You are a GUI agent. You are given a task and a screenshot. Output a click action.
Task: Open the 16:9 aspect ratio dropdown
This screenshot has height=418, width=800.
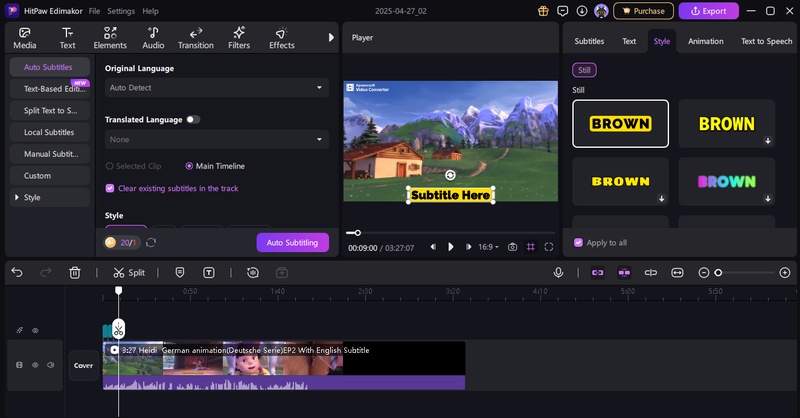pyautogui.click(x=488, y=247)
